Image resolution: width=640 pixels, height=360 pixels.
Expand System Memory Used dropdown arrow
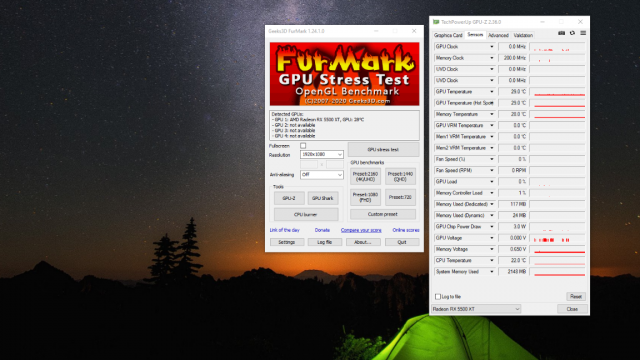click(491, 272)
